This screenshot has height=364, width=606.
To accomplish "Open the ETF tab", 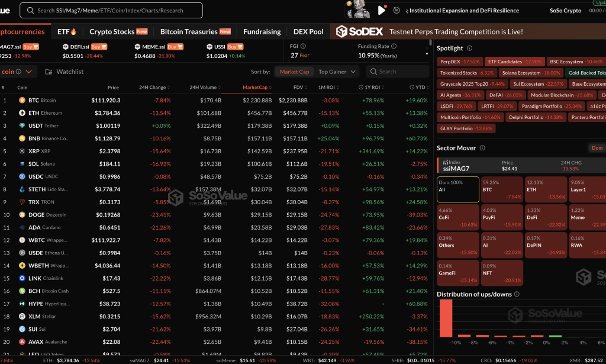I will coord(67,32).
